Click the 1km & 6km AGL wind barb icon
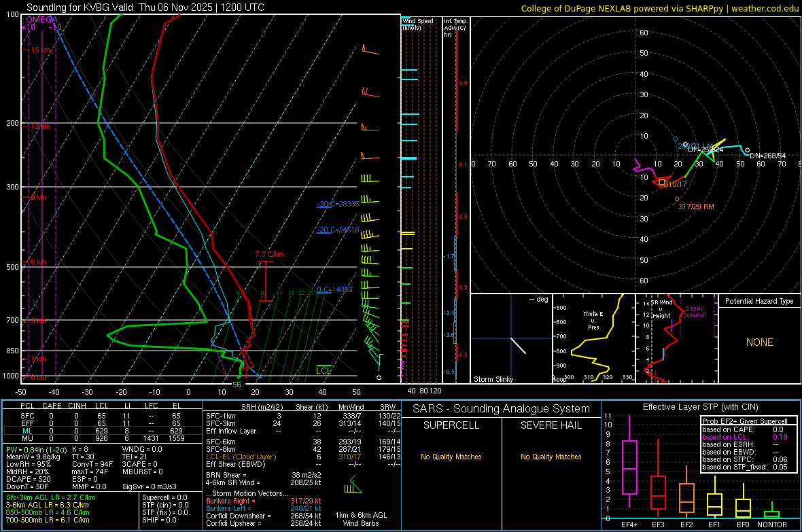The width and height of the screenshot is (802, 532). pyautogui.click(x=353, y=485)
